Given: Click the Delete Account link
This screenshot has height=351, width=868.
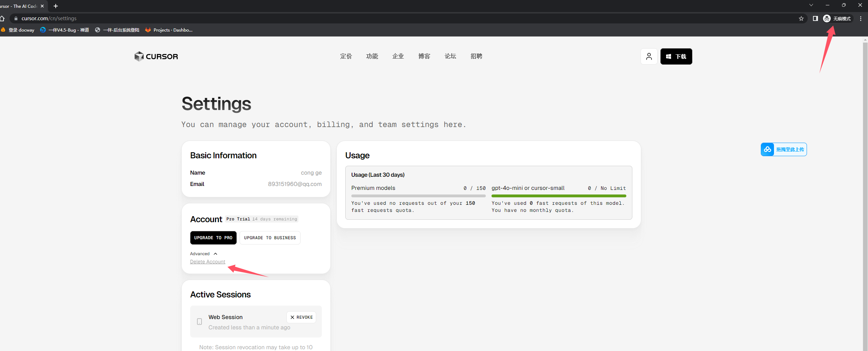Looking at the screenshot, I should 208,262.
